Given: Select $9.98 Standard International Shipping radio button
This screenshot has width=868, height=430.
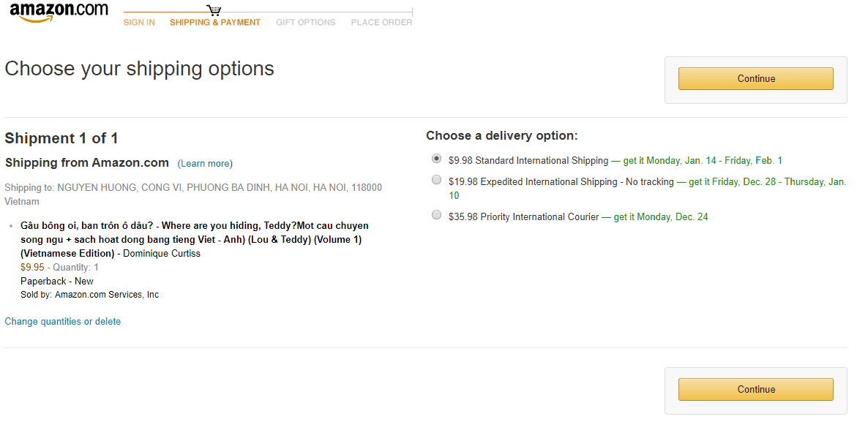Looking at the screenshot, I should pos(437,158).
